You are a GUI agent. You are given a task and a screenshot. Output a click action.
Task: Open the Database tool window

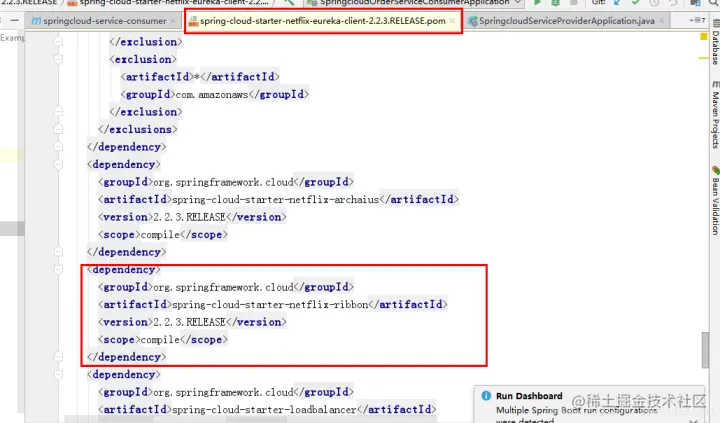pos(715,43)
